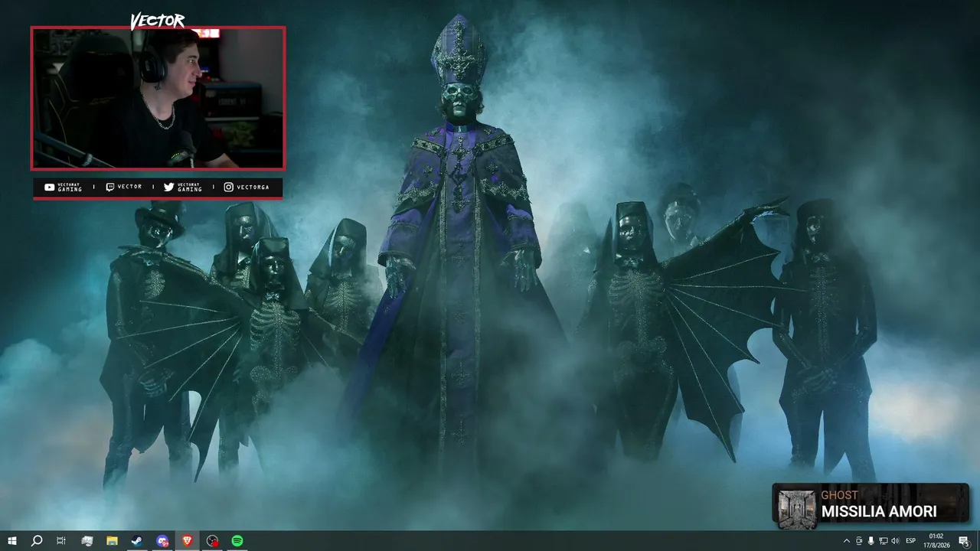Viewport: 980px width, 551px height.
Task: Change the ESP input language
Action: coord(911,541)
